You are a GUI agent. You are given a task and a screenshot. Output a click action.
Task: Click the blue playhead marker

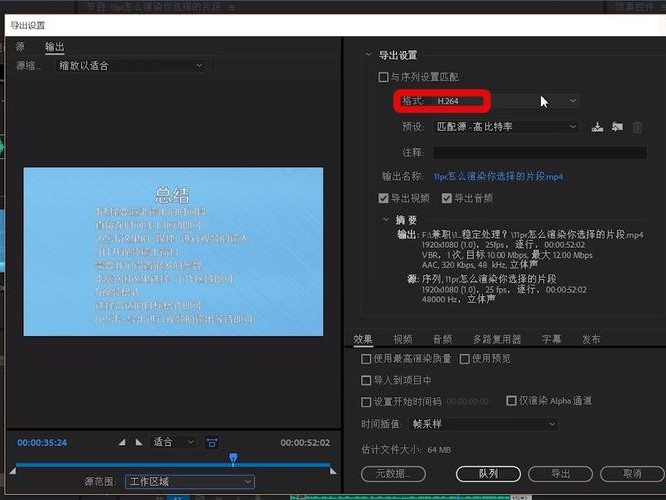pos(233,458)
